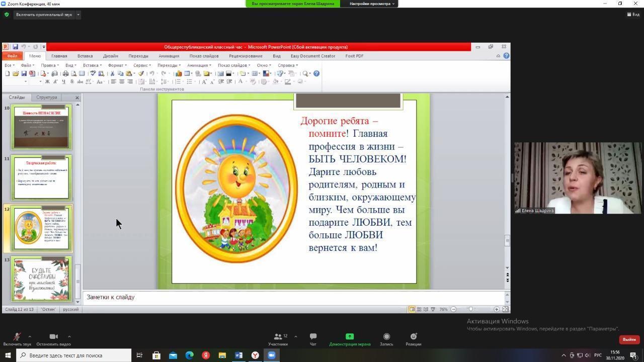Image resolution: width=644 pixels, height=362 pixels.
Task: Unmute microphone with Включить звук
Action: tap(17, 339)
